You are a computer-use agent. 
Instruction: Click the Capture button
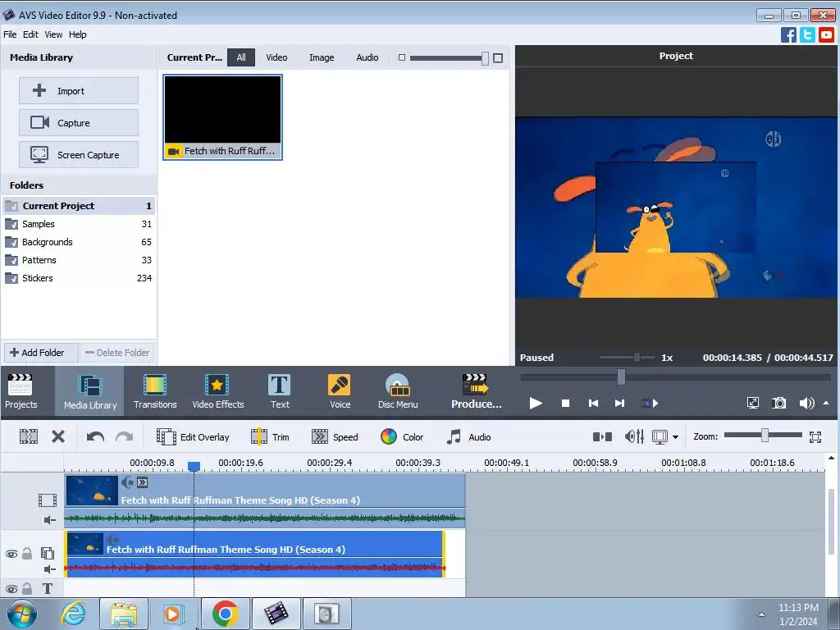79,123
